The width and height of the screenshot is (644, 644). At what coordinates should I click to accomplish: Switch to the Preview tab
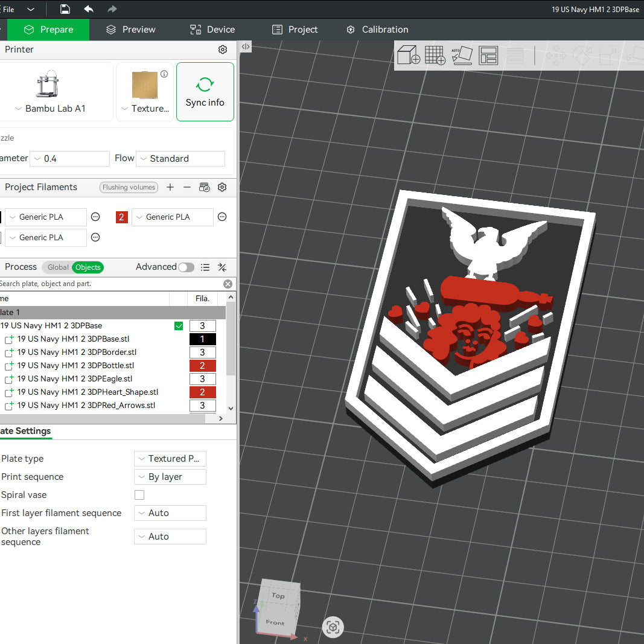point(130,30)
